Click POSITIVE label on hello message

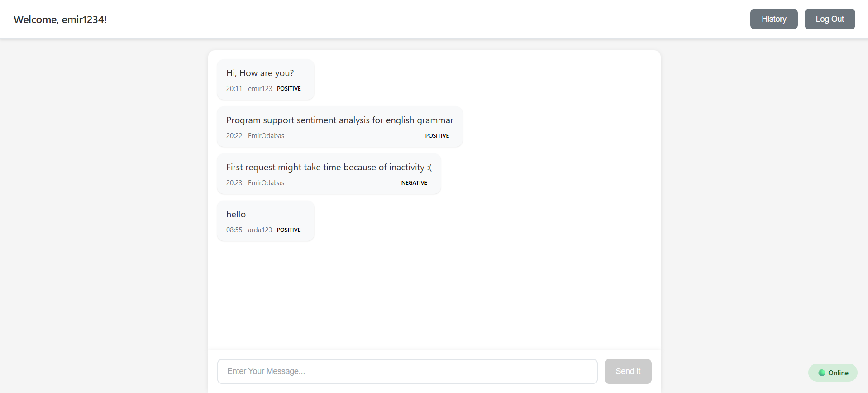point(289,230)
